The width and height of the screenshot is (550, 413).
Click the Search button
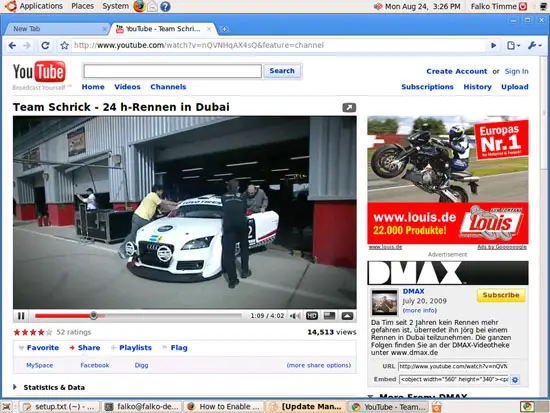coord(282,71)
